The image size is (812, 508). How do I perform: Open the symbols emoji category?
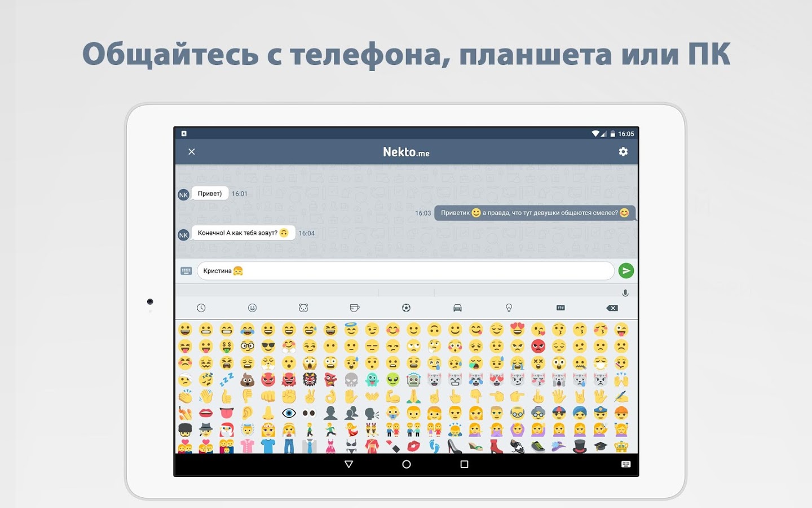click(561, 308)
